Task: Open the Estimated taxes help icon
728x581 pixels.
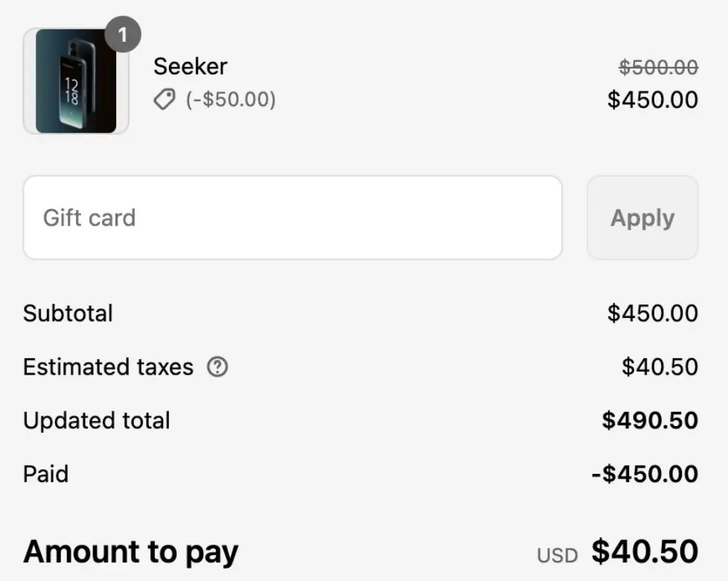Action: coord(217,367)
